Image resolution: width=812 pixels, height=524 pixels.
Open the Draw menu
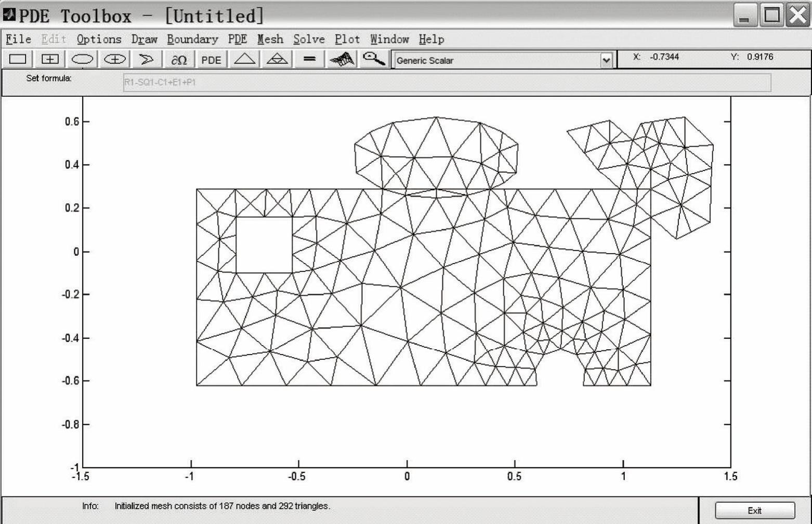coord(144,40)
